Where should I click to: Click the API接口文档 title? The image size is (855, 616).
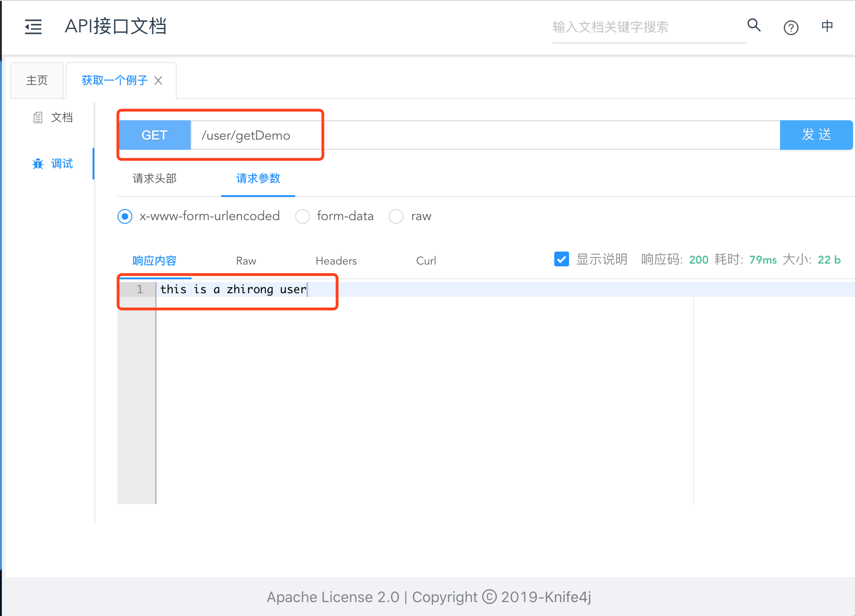[116, 26]
